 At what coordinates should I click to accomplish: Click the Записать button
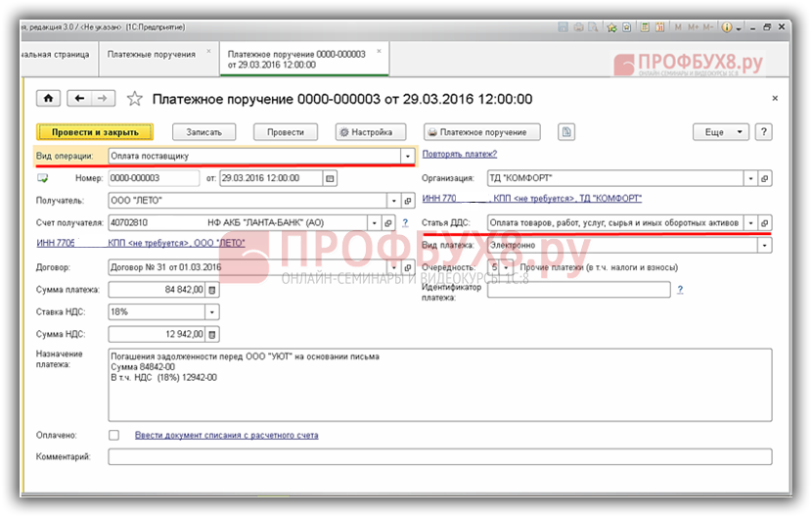(x=203, y=132)
